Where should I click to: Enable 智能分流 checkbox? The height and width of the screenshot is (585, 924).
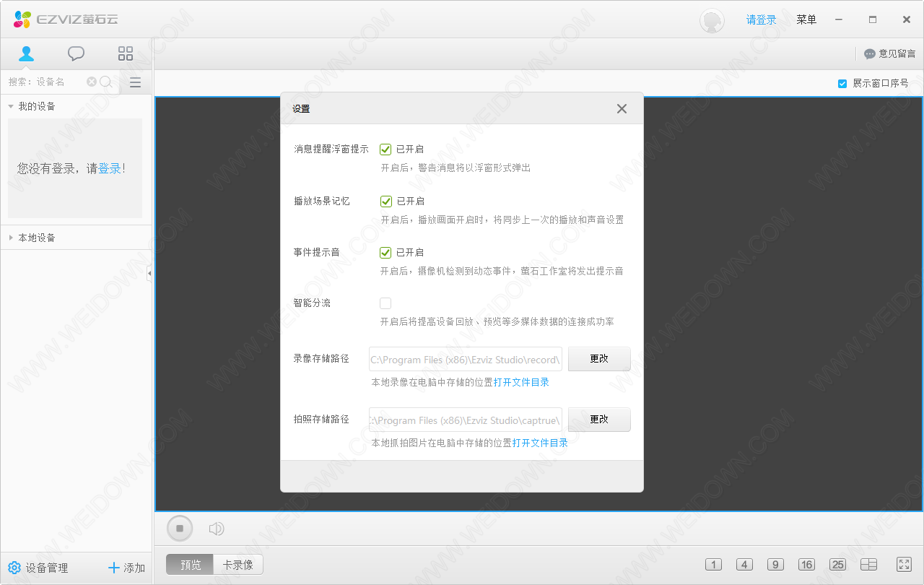(385, 303)
